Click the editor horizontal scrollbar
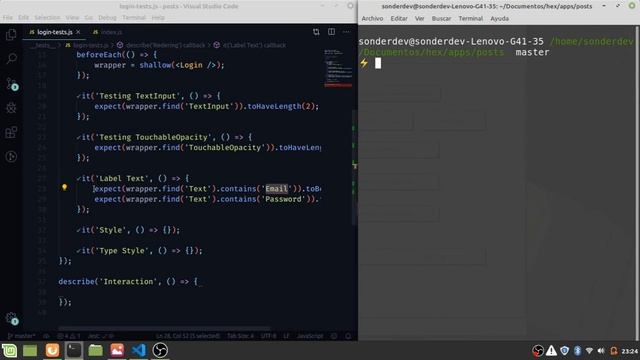 (x=163, y=328)
